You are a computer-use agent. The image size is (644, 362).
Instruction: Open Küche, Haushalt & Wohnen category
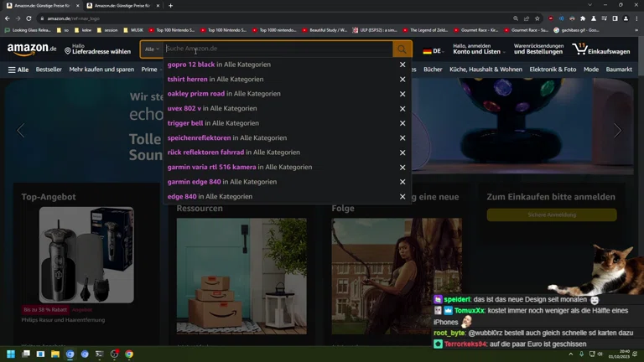coord(486,70)
